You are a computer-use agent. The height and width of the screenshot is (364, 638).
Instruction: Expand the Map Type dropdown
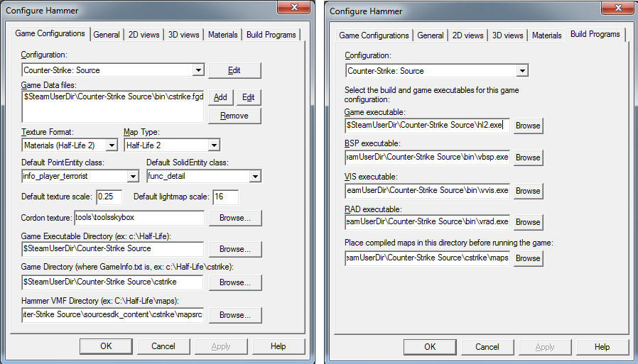point(214,145)
